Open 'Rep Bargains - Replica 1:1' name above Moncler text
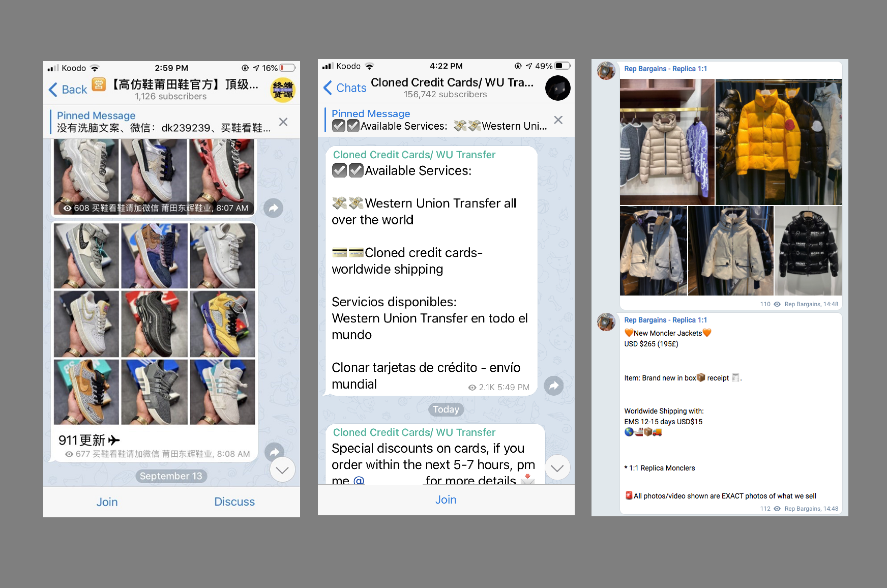This screenshot has width=887, height=588. (666, 320)
